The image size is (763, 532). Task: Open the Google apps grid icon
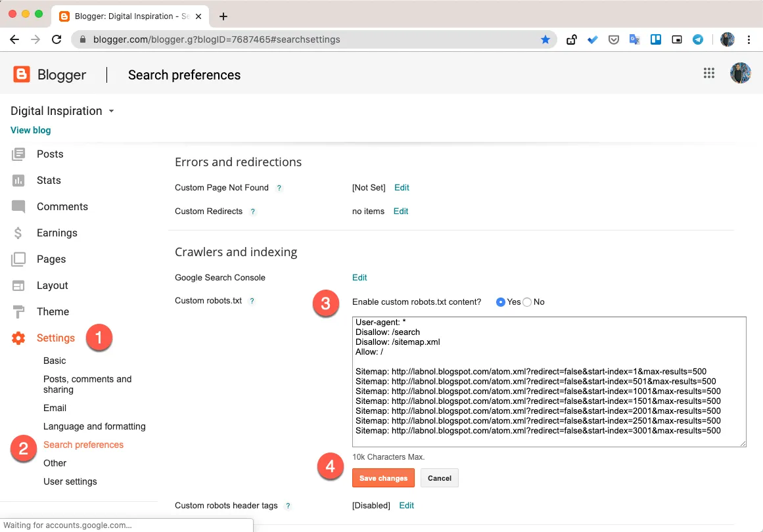click(708, 73)
